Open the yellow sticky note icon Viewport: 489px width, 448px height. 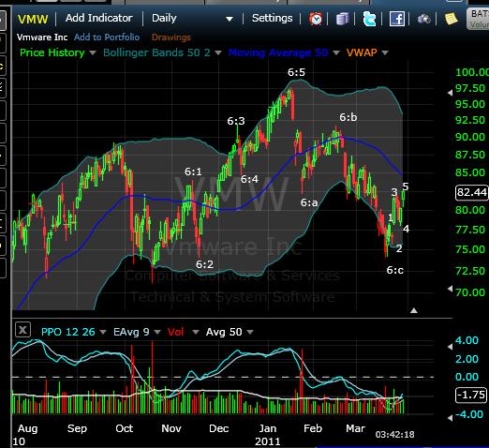point(452,19)
